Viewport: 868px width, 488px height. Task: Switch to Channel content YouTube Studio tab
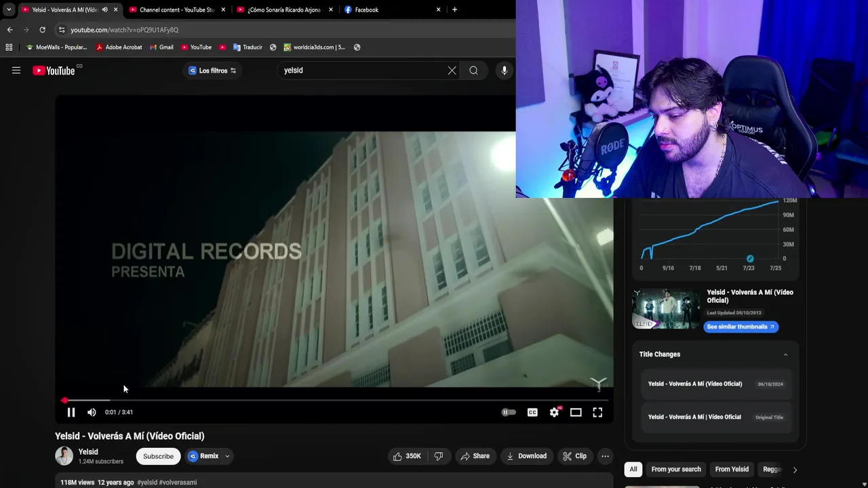(178, 9)
